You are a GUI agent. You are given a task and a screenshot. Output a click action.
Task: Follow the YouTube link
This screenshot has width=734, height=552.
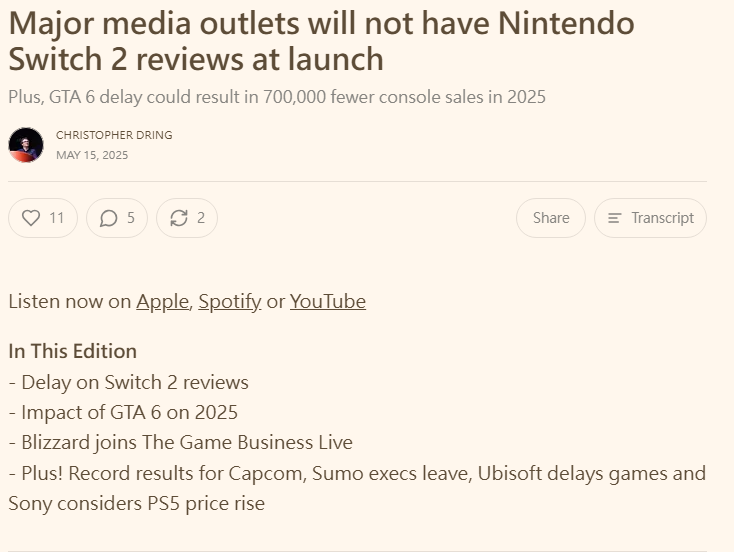pyautogui.click(x=327, y=301)
